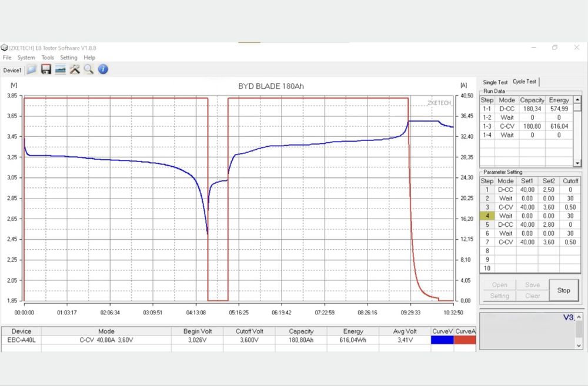Viewport: 588px width, 386px height.
Task: Click capacity value 180,34 in Run Data
Action: (x=532, y=109)
